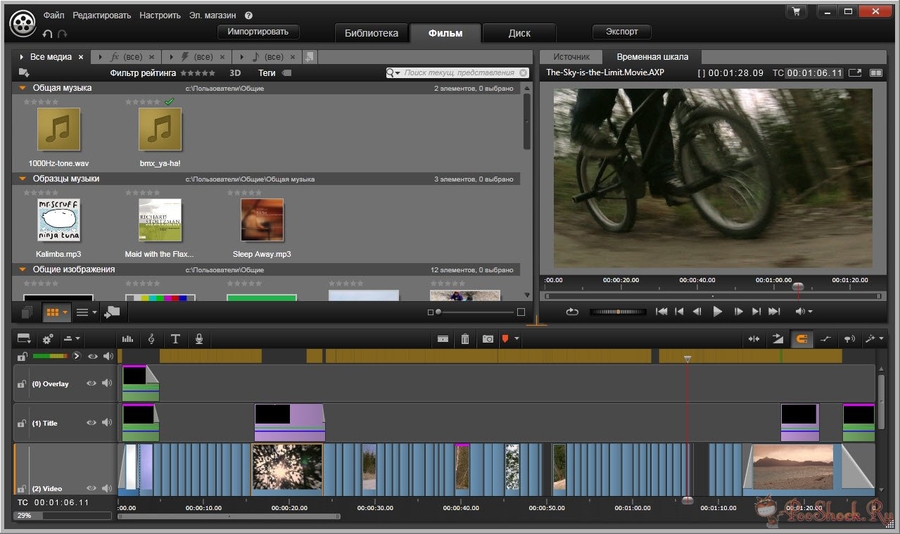Collapse the Общая музыка section
Screen dimensions: 900x534
point(23,88)
